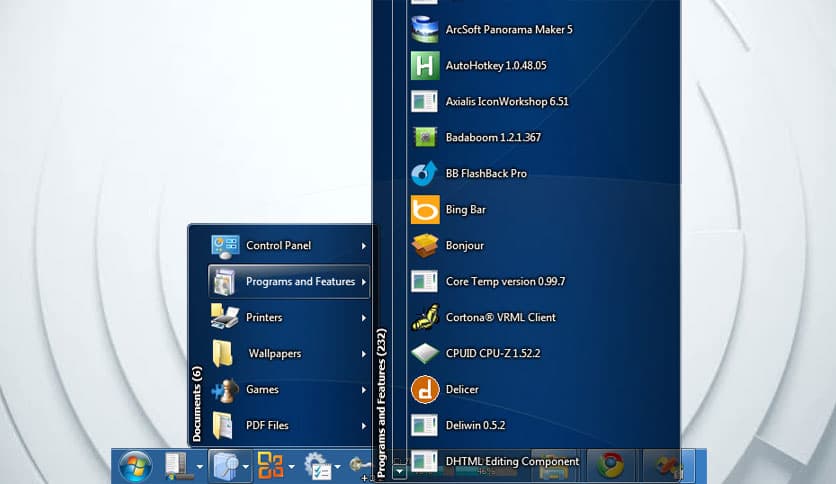
Task: Expand the Printers submenu arrow
Action: [364, 318]
